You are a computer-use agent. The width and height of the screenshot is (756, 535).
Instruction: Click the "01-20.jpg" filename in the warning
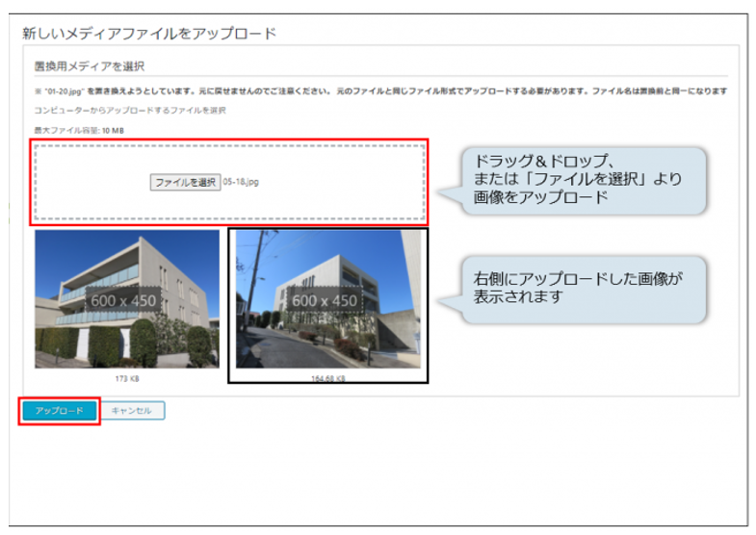(62, 91)
